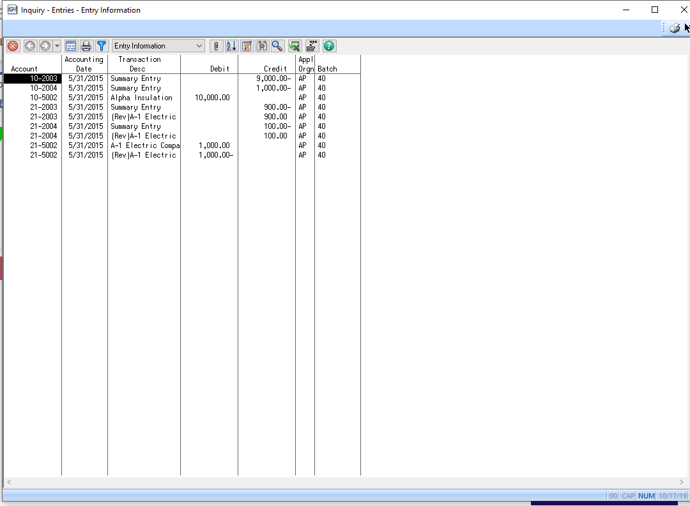The height and width of the screenshot is (506, 690).
Task: Go forward with the right arrow icon
Action: (x=45, y=46)
